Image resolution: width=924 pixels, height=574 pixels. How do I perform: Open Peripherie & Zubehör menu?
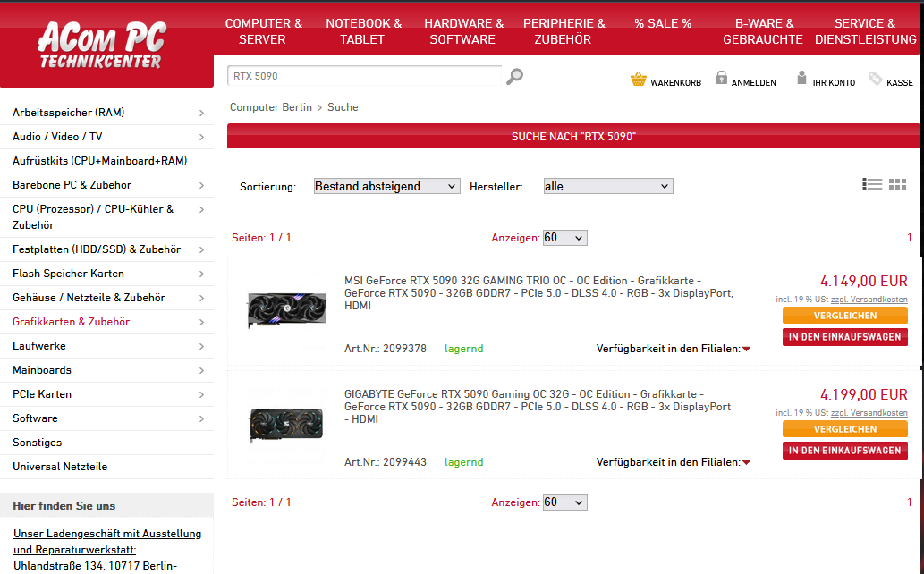pyautogui.click(x=564, y=31)
